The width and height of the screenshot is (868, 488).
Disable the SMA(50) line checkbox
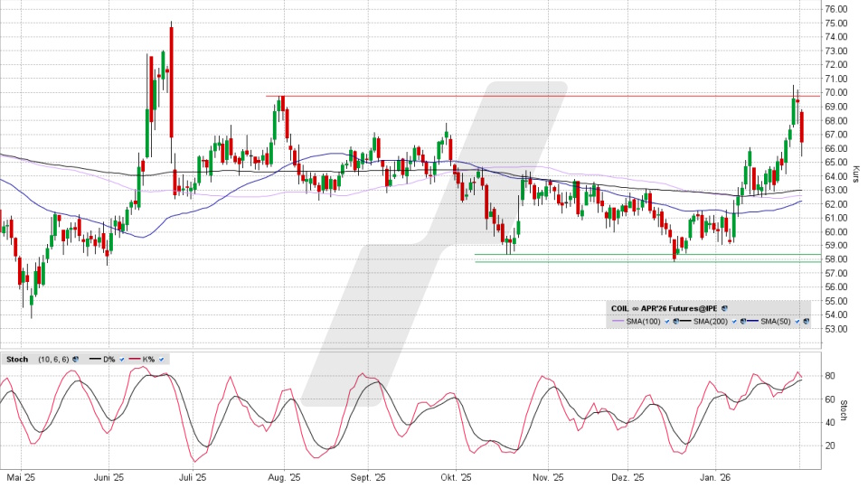point(797,322)
